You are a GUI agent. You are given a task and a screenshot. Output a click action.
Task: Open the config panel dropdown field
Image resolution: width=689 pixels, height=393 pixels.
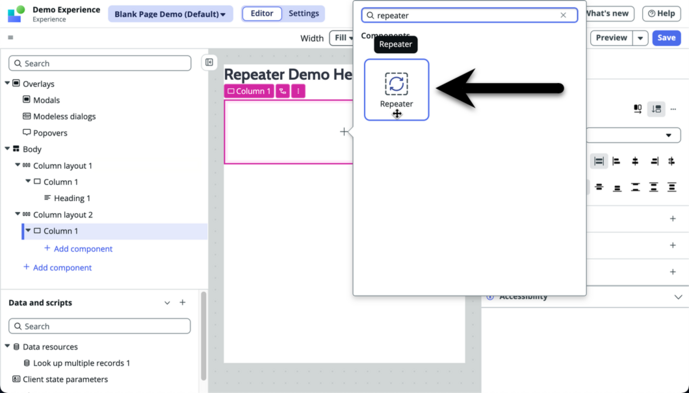634,135
